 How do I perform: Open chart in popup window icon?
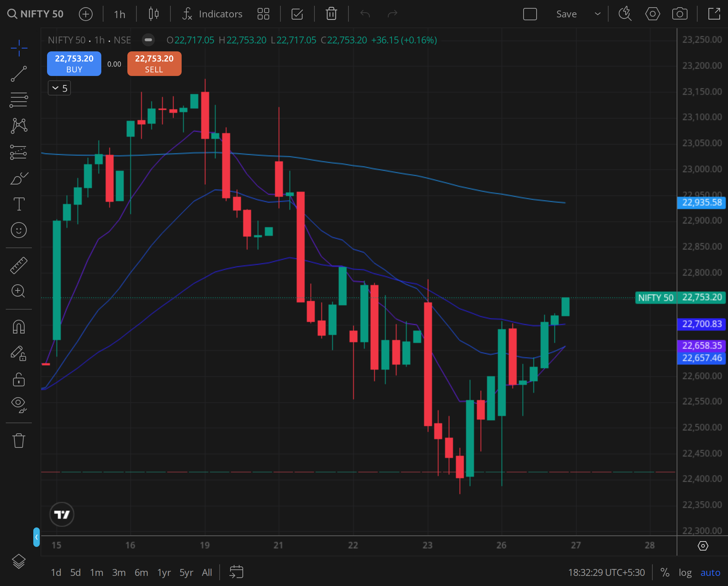coord(714,14)
